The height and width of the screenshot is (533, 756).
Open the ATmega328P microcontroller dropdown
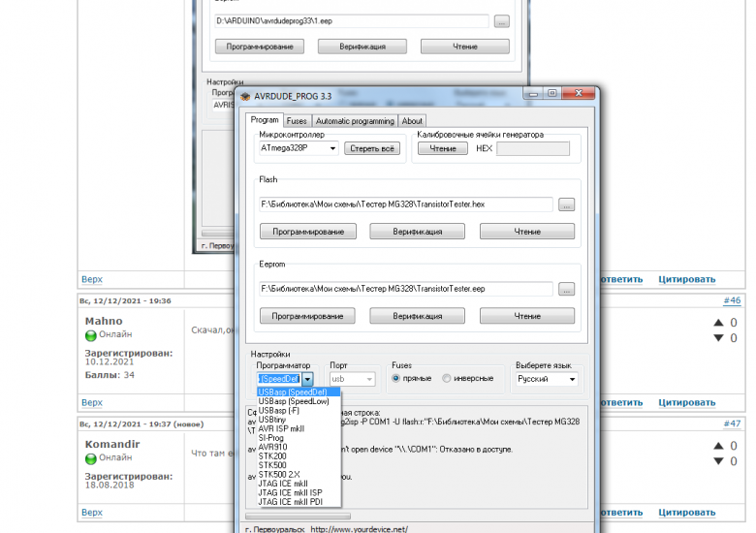tap(332, 148)
